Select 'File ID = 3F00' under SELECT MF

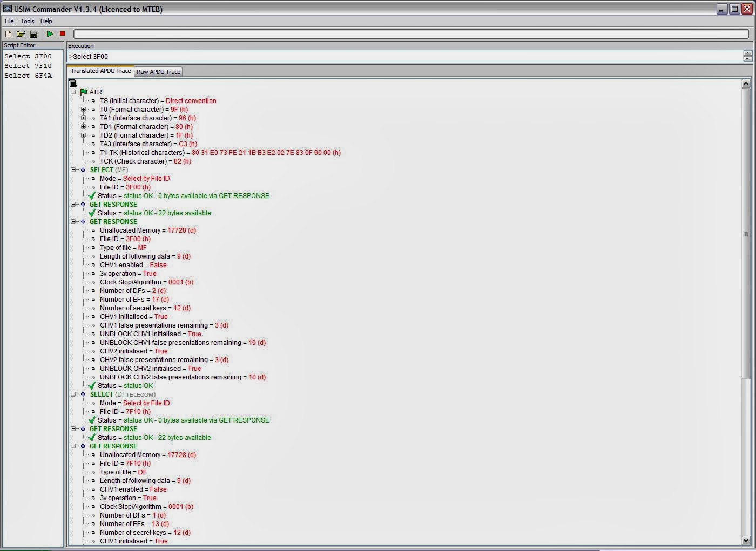(125, 187)
